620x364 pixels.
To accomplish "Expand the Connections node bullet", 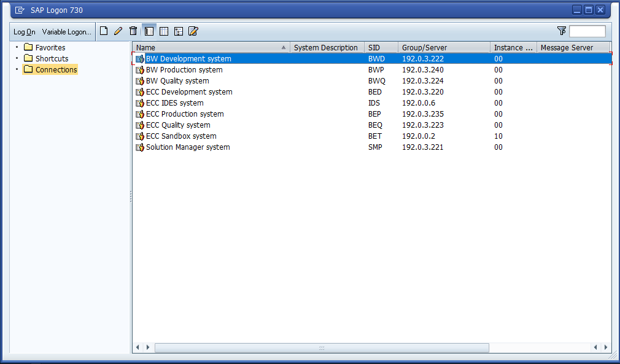I will tap(17, 69).
